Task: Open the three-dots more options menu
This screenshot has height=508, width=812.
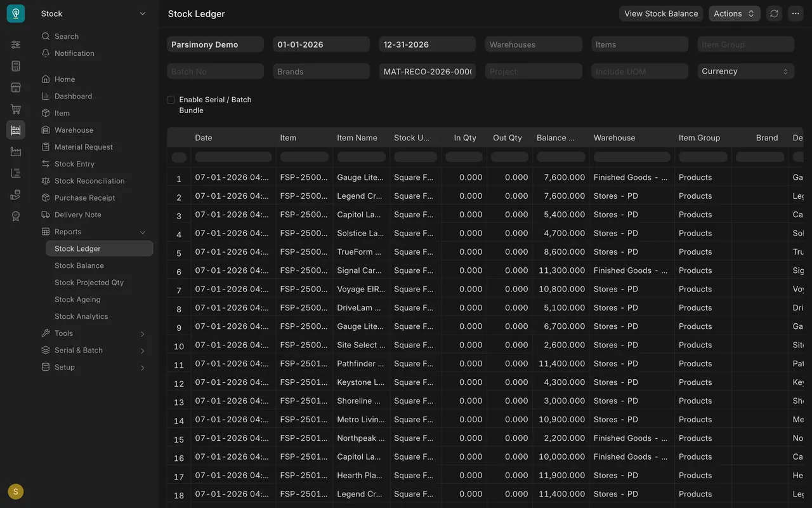Action: click(x=796, y=13)
